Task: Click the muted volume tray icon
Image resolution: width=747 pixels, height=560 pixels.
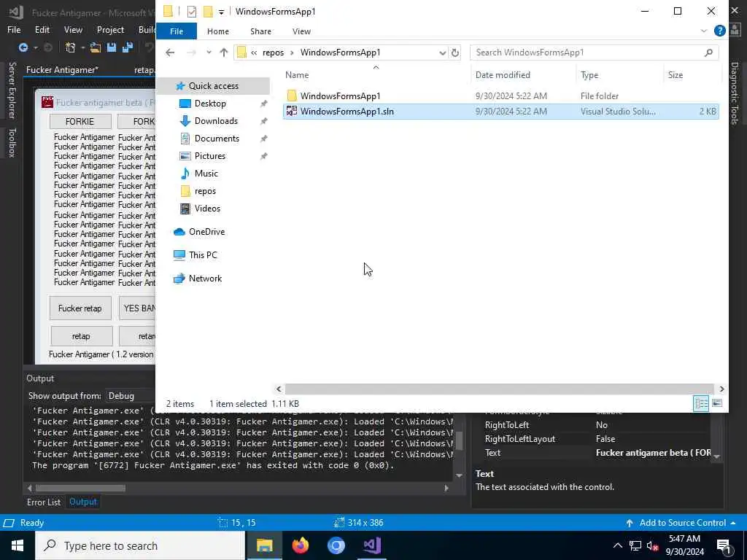Action: (652, 545)
